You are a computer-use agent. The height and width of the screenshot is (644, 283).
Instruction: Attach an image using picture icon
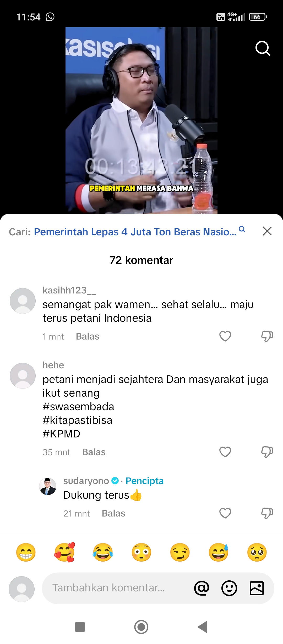(257, 588)
